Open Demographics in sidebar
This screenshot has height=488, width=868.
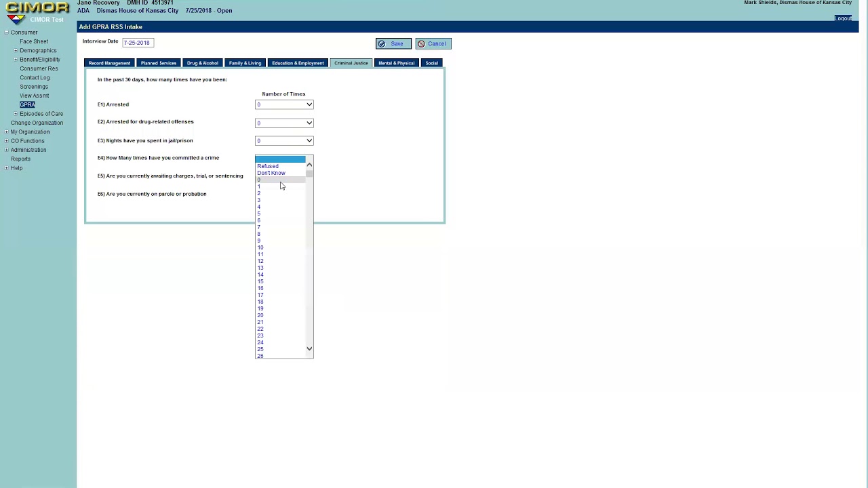[x=38, y=51]
